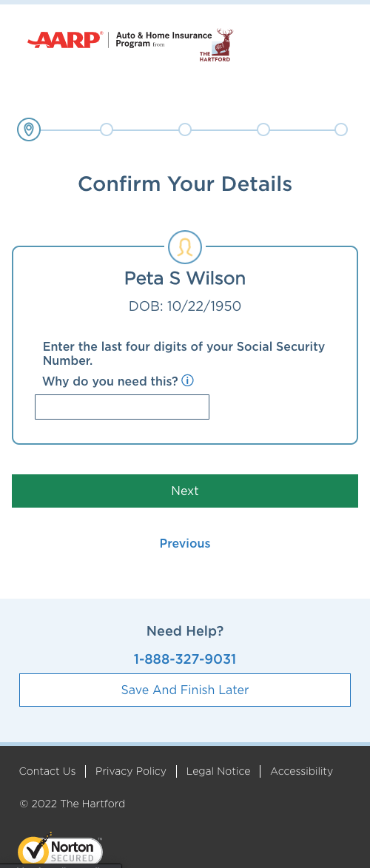Select the fourth progress step circle
The image size is (370, 868).
263,129
